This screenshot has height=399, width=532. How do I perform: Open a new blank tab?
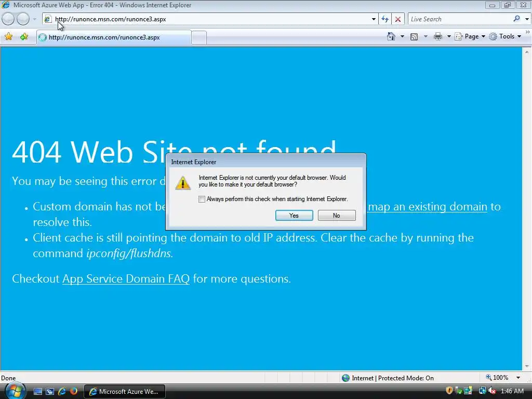coord(199,37)
